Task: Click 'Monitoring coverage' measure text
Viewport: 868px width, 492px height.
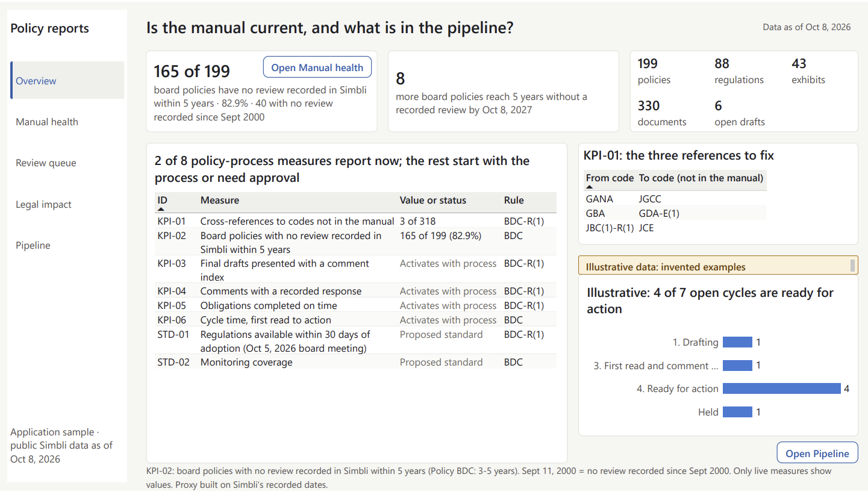Action: pos(246,362)
